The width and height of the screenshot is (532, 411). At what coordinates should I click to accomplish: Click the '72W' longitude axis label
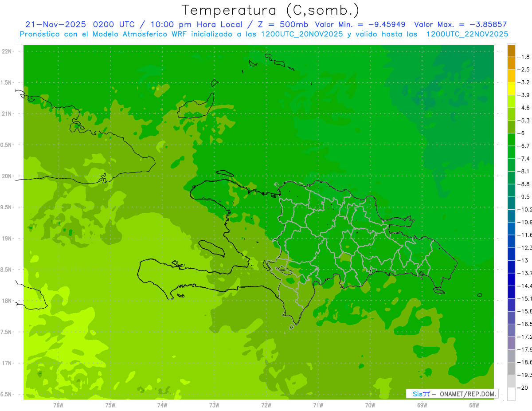click(266, 405)
